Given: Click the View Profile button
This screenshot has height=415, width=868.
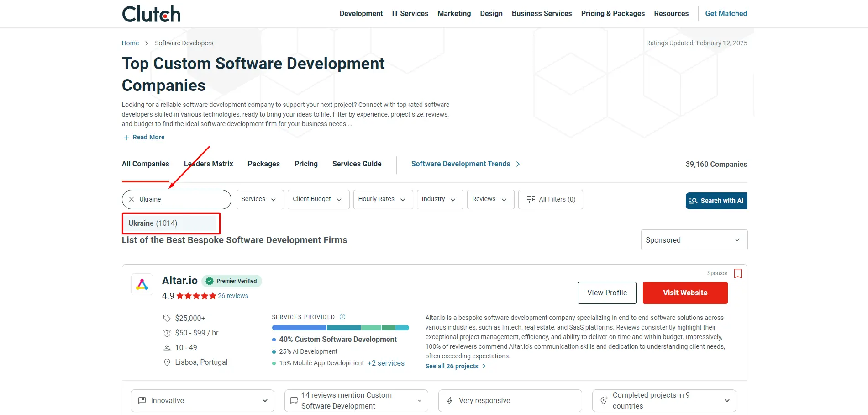Looking at the screenshot, I should click(x=607, y=293).
